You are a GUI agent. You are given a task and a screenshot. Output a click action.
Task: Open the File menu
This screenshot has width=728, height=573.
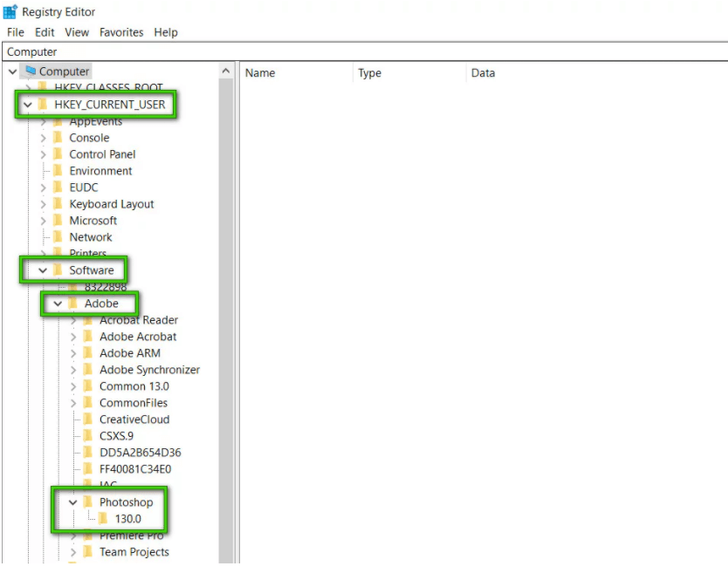16,32
